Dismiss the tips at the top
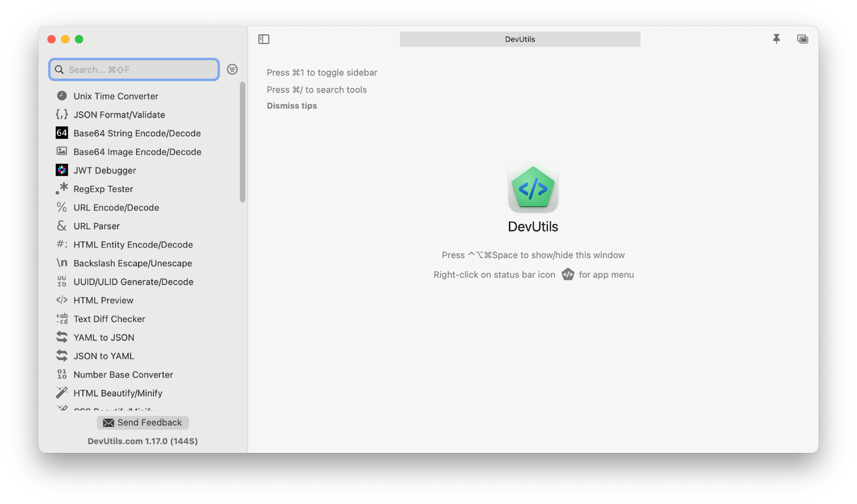Screen dimensions: 857x504 292,106
